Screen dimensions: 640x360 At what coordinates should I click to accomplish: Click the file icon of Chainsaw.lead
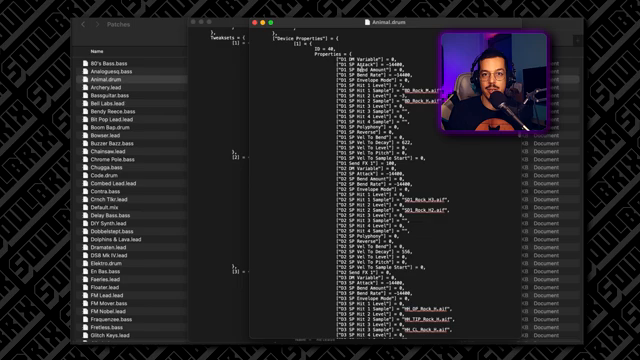click(85, 151)
